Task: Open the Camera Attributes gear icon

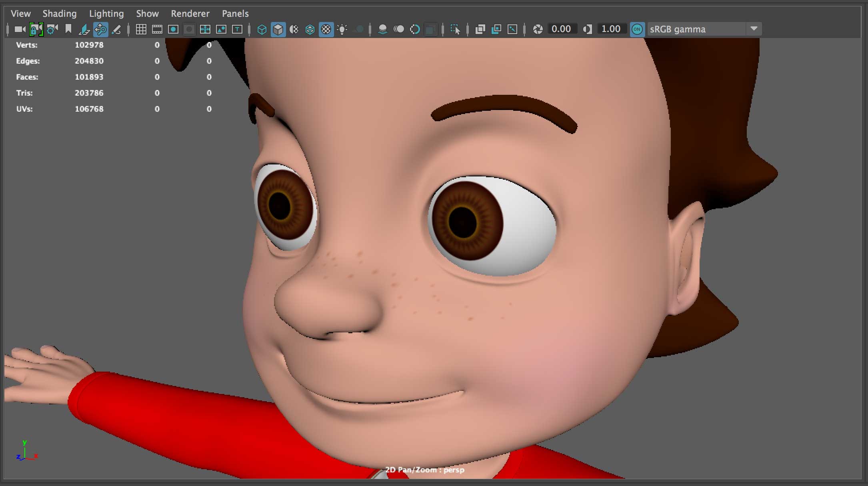Action: point(52,29)
